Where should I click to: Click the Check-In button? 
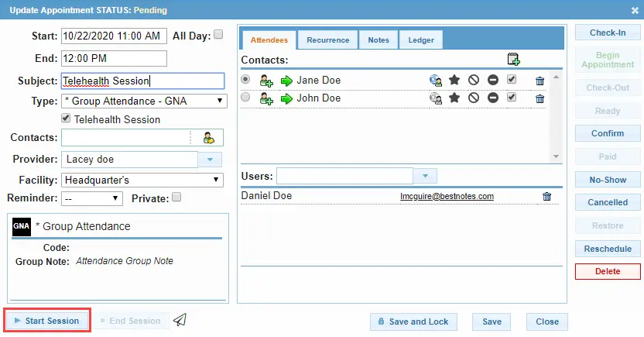tap(608, 33)
